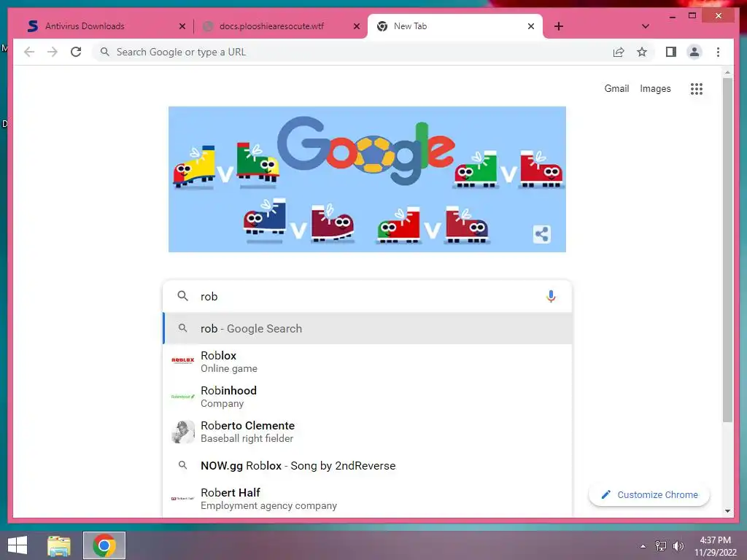Share this page icon in address bar
Viewport: 747px width, 560px height.
coord(619,52)
